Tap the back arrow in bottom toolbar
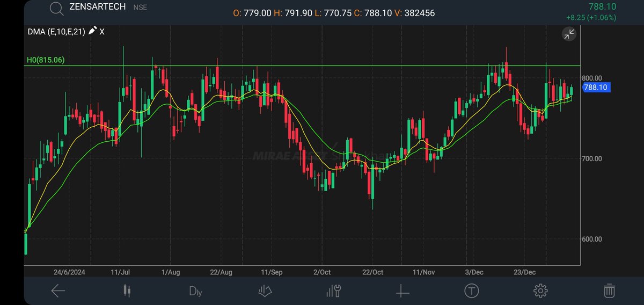Viewport: 644px width, 305px height. pos(58,291)
